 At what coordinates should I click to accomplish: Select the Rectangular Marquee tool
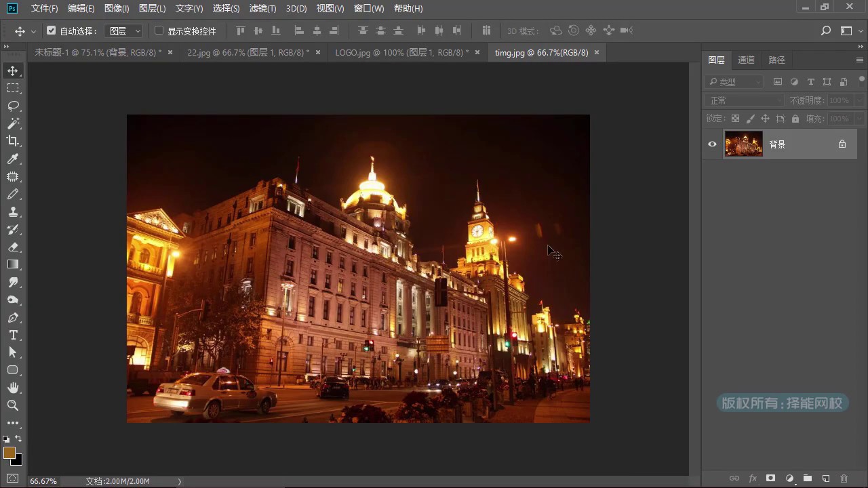13,88
